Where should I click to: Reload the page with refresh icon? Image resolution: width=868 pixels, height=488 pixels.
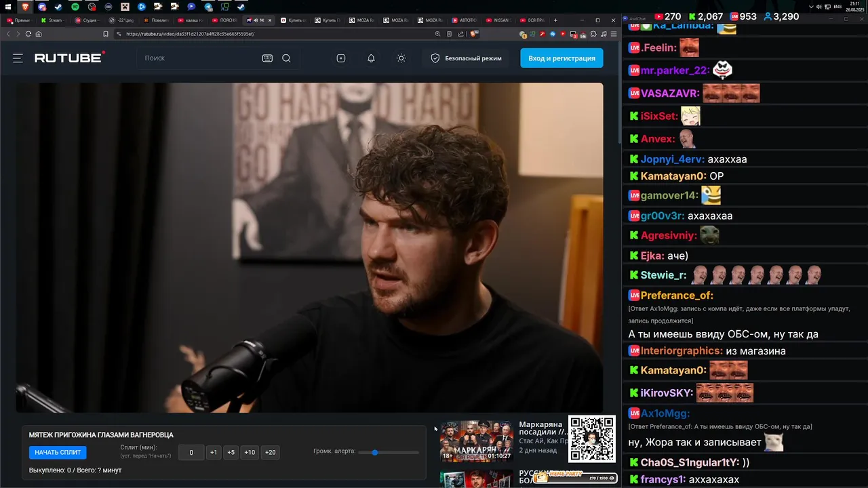[28, 34]
